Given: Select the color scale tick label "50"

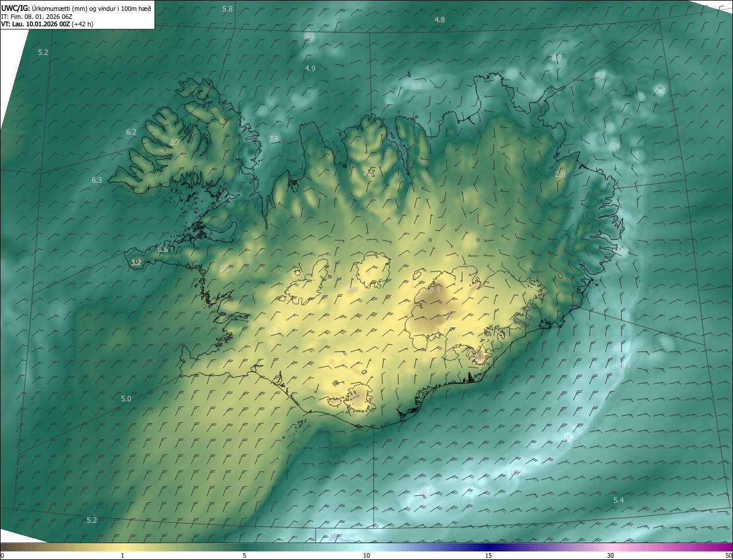Looking at the screenshot, I should (728, 555).
